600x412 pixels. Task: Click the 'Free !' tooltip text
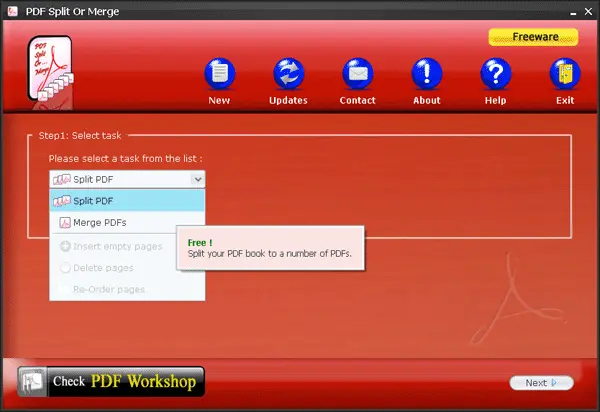click(200, 243)
